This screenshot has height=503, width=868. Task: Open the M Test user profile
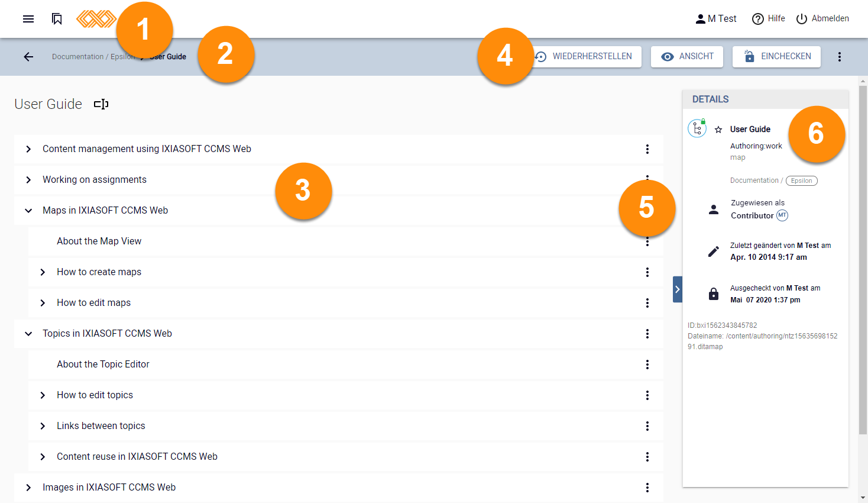click(715, 19)
